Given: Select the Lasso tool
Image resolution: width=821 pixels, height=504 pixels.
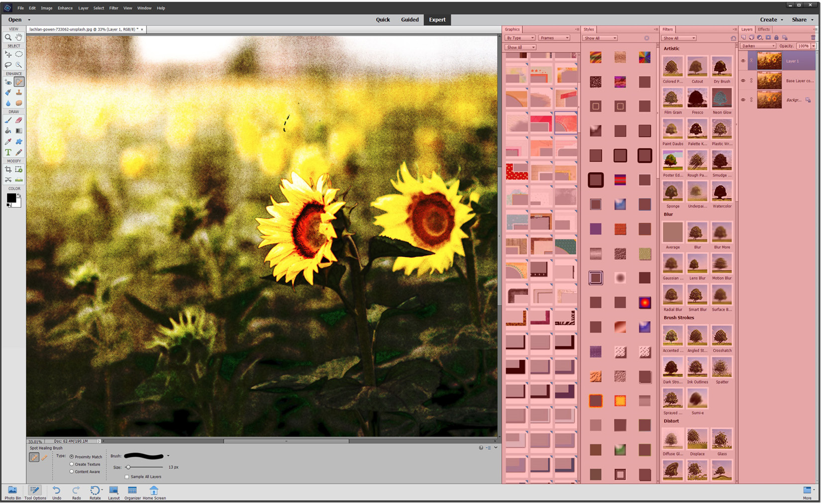Looking at the screenshot, I should pos(8,65).
